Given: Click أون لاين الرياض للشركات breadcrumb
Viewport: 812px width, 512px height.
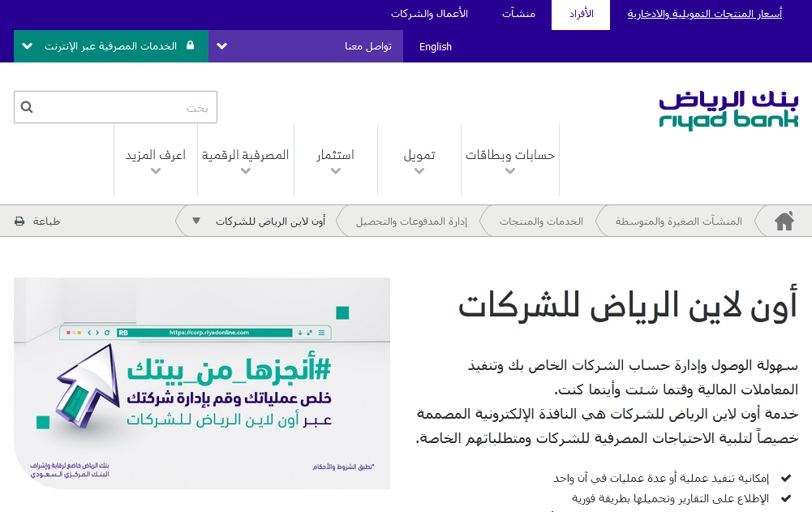Looking at the screenshot, I should (270, 222).
